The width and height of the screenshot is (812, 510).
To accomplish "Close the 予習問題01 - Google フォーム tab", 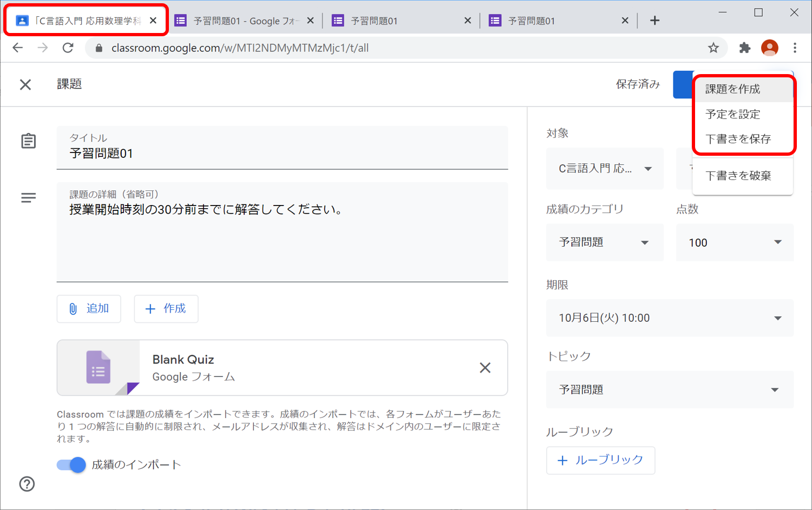I will click(x=310, y=21).
